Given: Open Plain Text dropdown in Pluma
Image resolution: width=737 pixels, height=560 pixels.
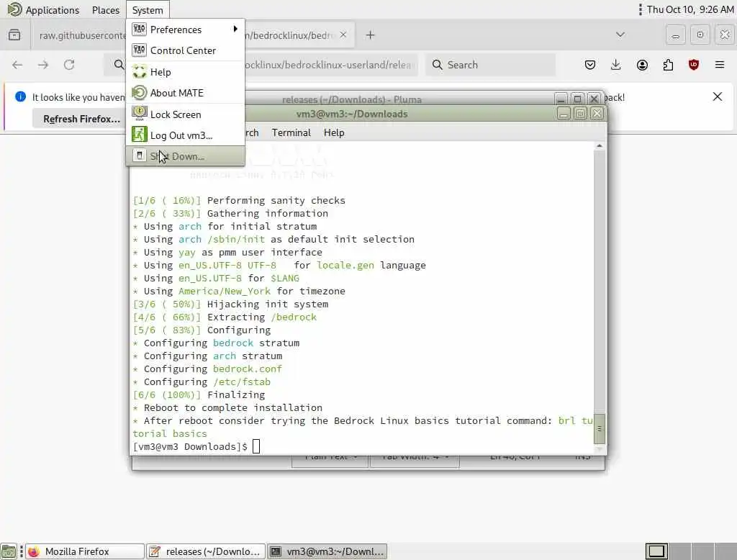Looking at the screenshot, I should [x=330, y=459].
